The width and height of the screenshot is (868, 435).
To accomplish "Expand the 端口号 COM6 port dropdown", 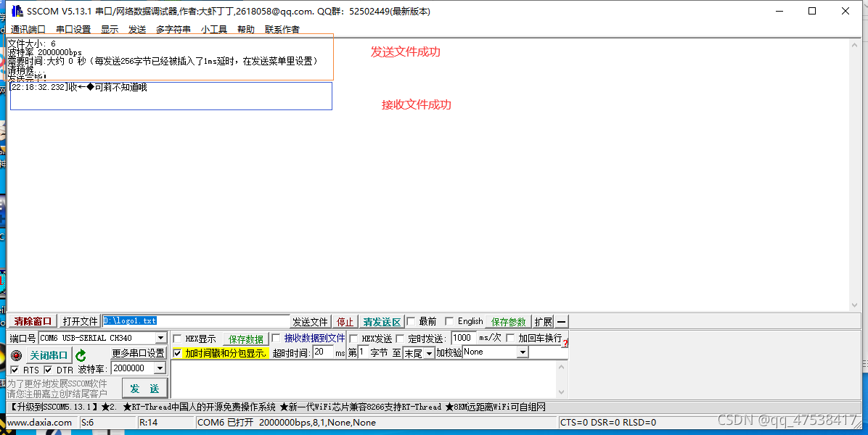I will (160, 338).
